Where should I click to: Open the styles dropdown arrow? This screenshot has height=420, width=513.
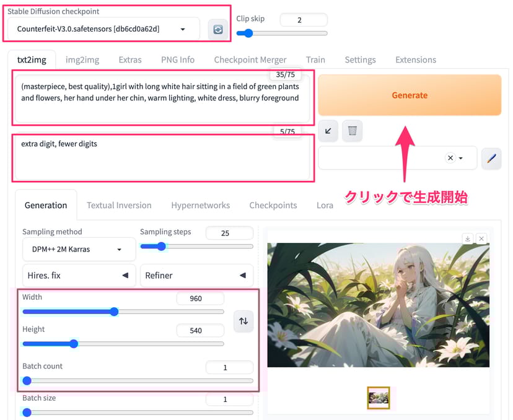click(x=461, y=158)
